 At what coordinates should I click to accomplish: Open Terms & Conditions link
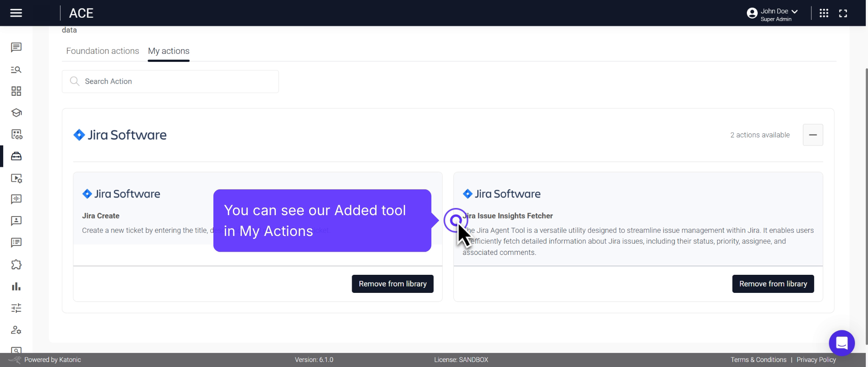(x=759, y=360)
